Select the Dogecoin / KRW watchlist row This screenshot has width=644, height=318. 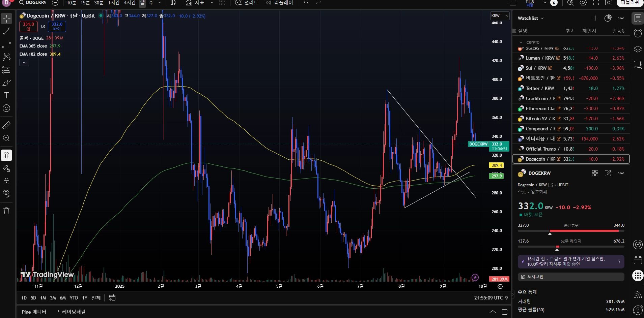coord(571,159)
